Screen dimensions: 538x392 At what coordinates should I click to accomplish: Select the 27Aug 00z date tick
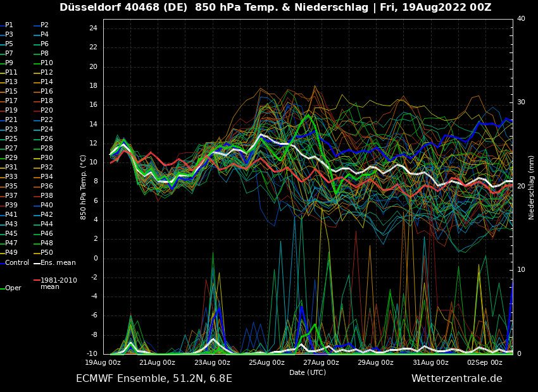click(321, 363)
